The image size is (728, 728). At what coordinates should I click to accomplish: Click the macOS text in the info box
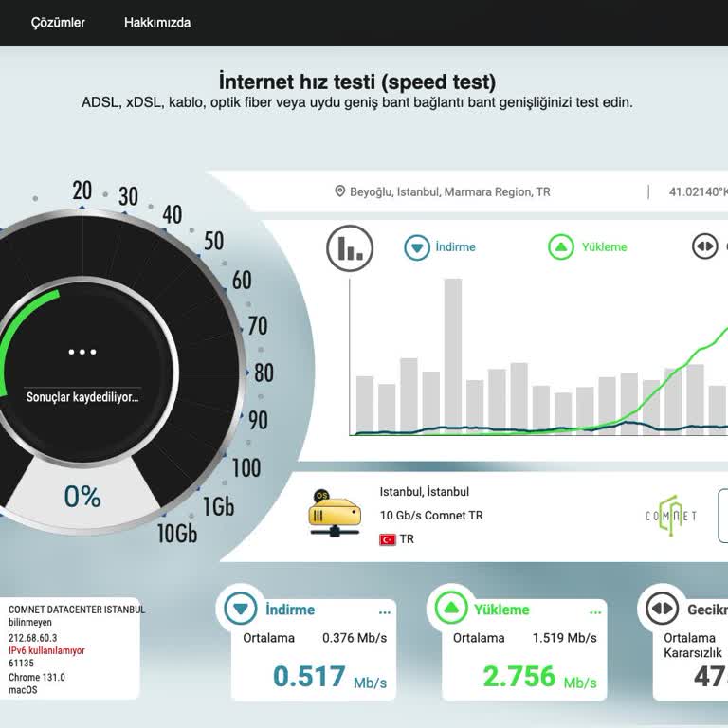(23, 690)
